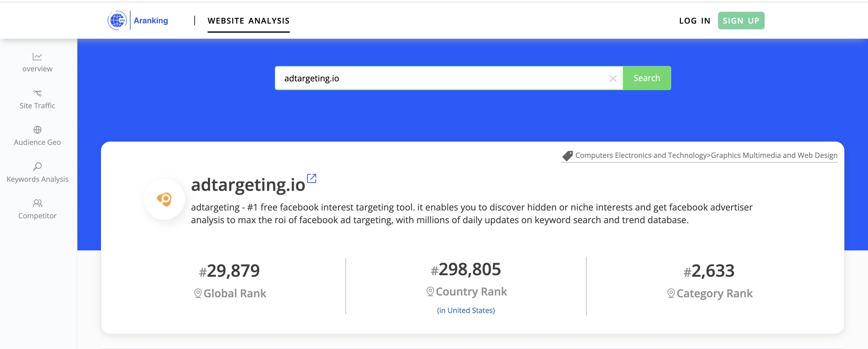Click the adtargeting.io site favicon
This screenshot has height=349, width=868.
click(x=164, y=199)
